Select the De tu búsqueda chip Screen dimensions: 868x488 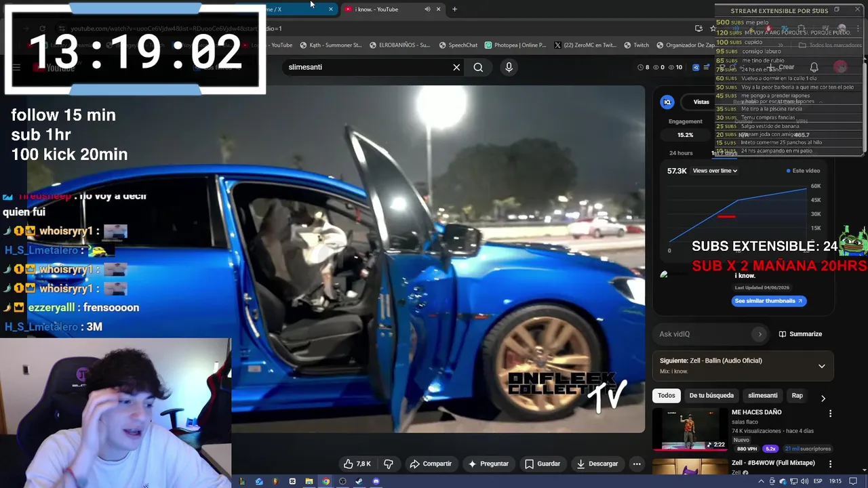pos(711,395)
